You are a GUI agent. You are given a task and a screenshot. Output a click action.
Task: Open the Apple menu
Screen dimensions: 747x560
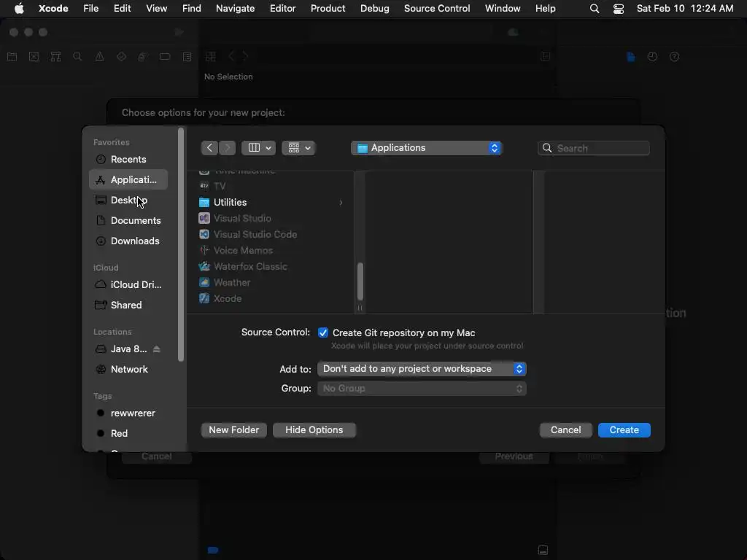tap(19, 9)
